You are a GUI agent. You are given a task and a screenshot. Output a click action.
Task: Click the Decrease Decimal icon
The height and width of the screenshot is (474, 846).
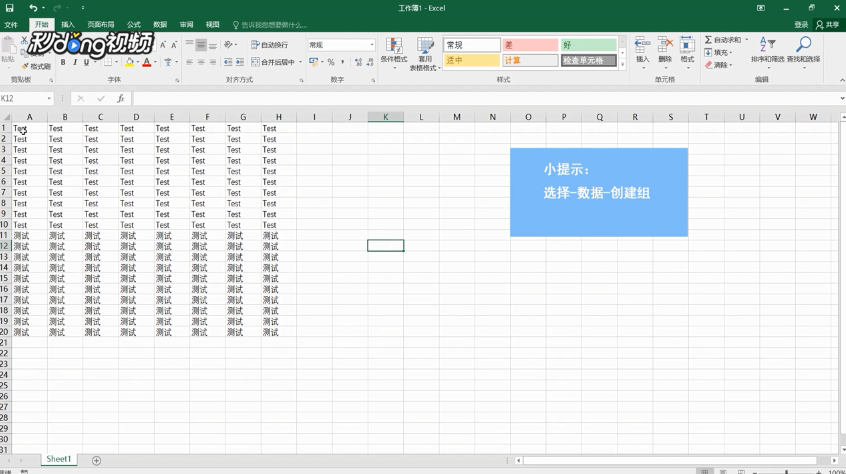click(370, 63)
